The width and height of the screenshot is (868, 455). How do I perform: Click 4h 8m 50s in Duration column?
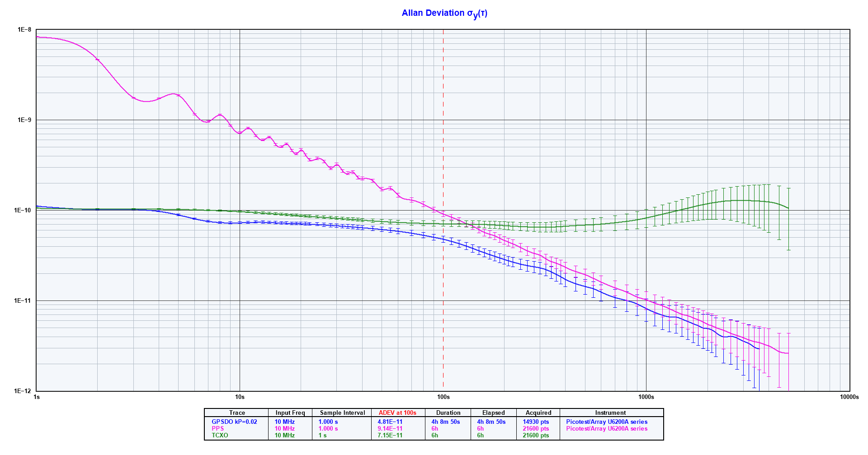pos(445,422)
